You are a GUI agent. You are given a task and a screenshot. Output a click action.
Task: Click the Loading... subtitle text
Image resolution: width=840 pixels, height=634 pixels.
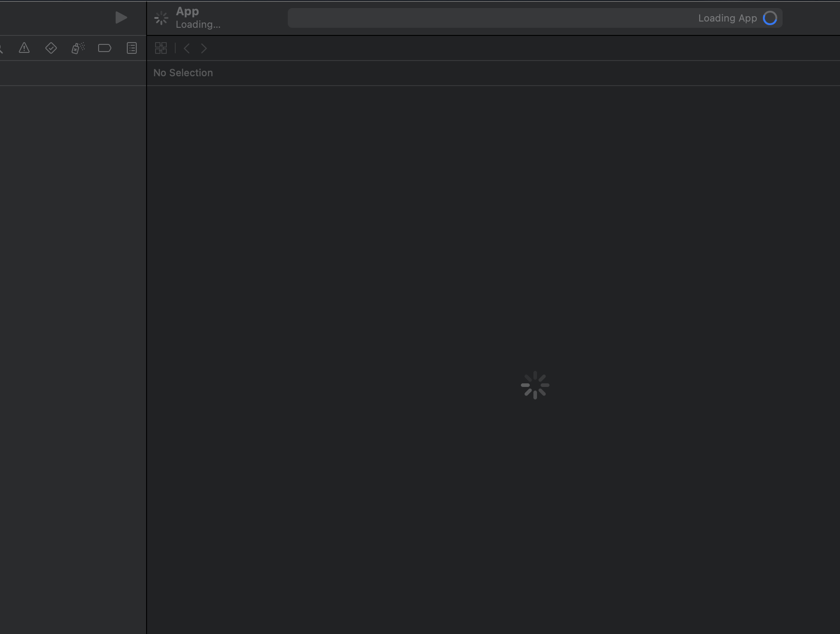(198, 25)
